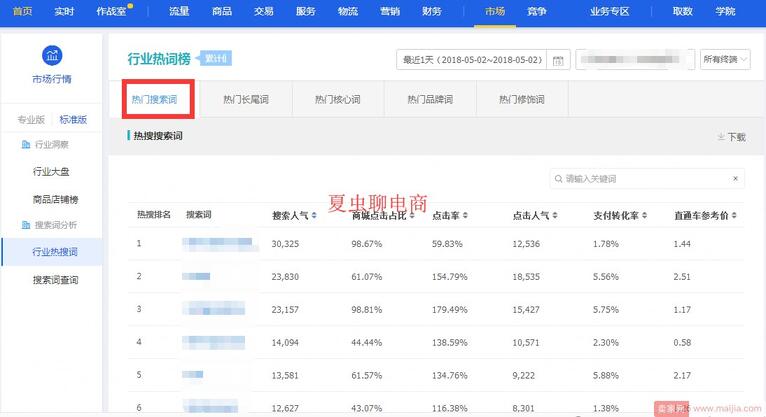766x417 pixels.
Task: Open 商品店铺榜 in the sidebar
Action: tap(55, 198)
